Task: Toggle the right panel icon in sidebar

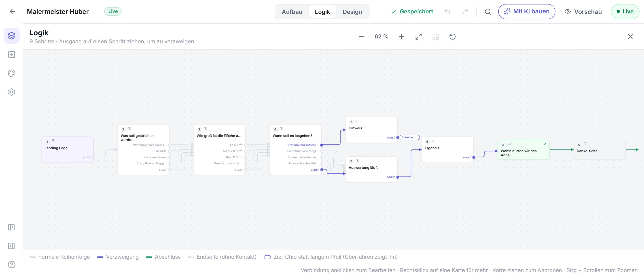Action: pos(11,246)
